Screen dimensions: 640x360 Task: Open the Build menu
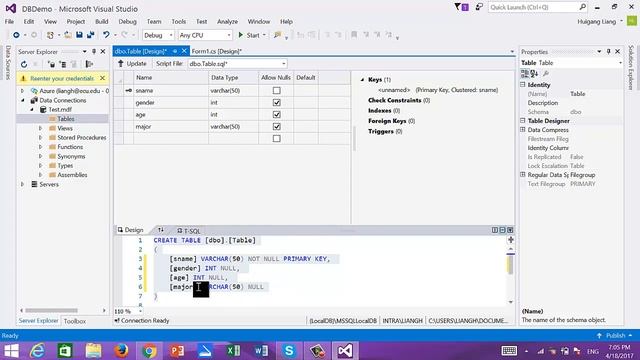click(102, 22)
